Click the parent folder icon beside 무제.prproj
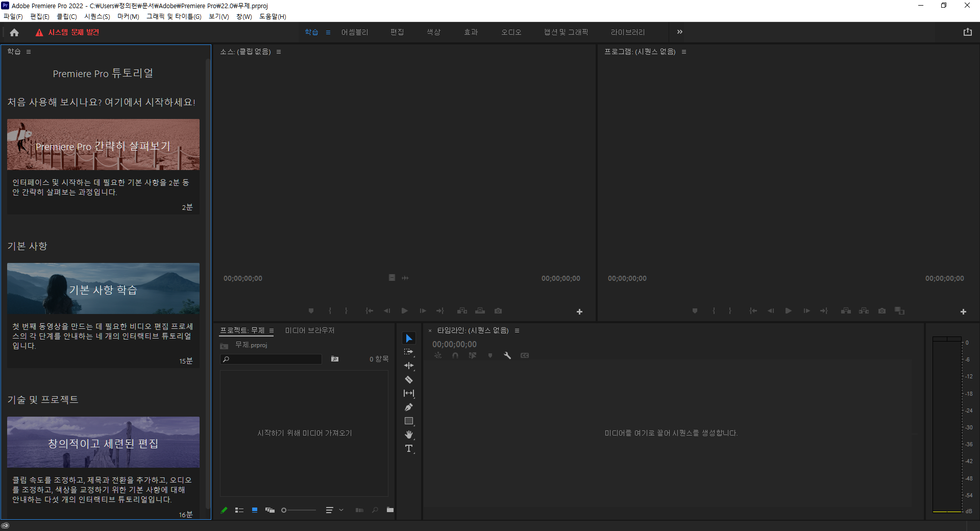 [224, 346]
